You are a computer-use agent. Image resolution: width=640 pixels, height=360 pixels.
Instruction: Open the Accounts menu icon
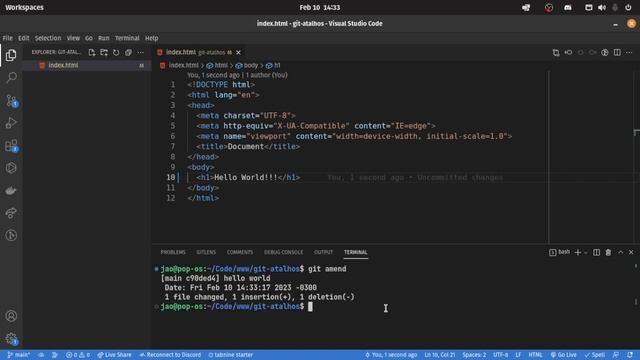click(x=11, y=316)
